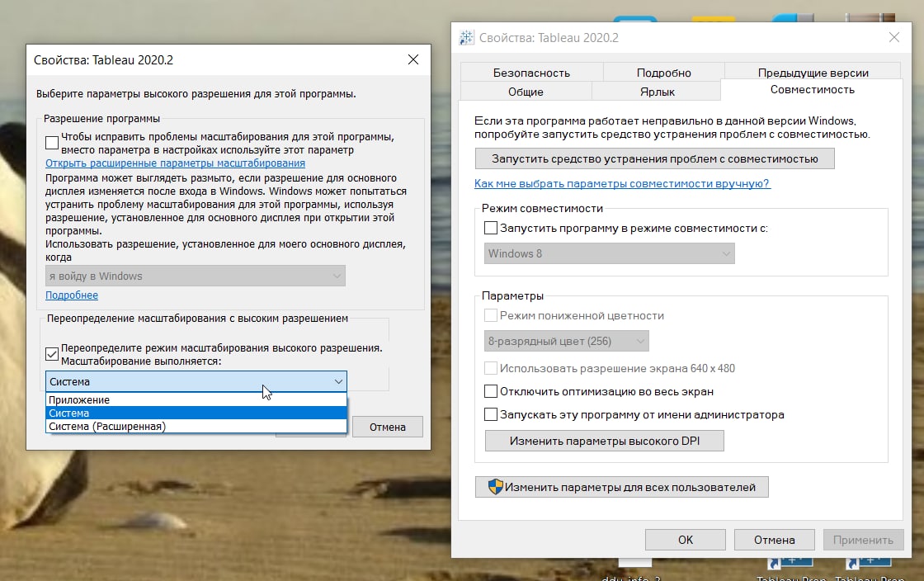
Task: Click shield icon on change settings for all users
Action: pyautogui.click(x=495, y=487)
